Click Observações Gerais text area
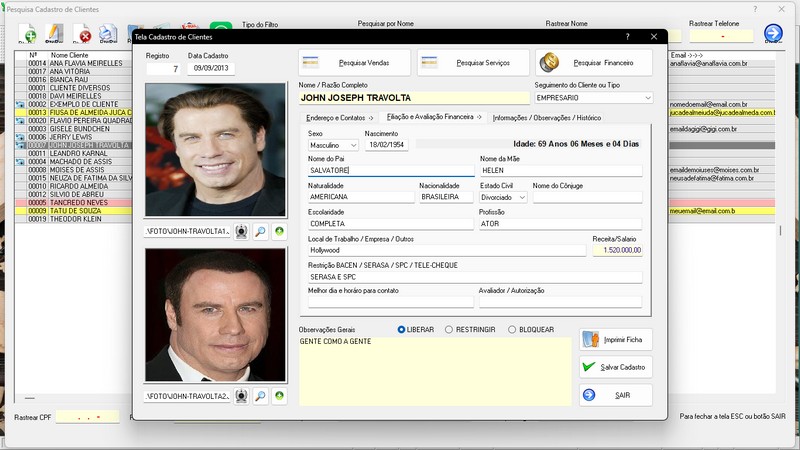Viewport: 800px width, 450px height. (x=435, y=371)
